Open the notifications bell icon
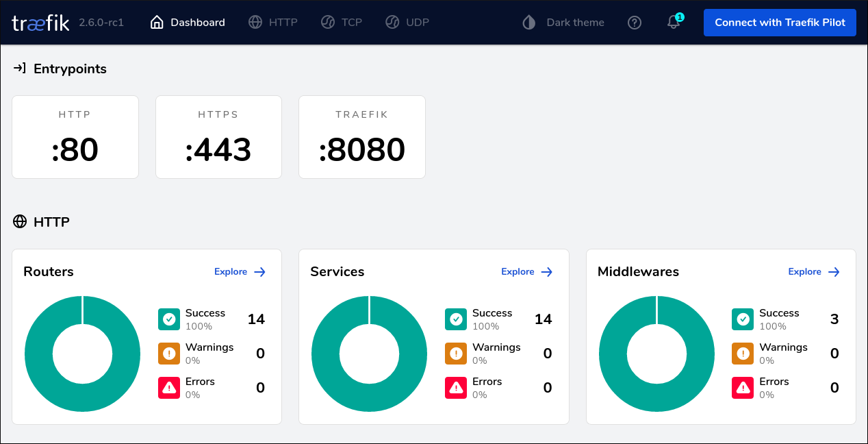The height and width of the screenshot is (444, 868). coord(673,23)
